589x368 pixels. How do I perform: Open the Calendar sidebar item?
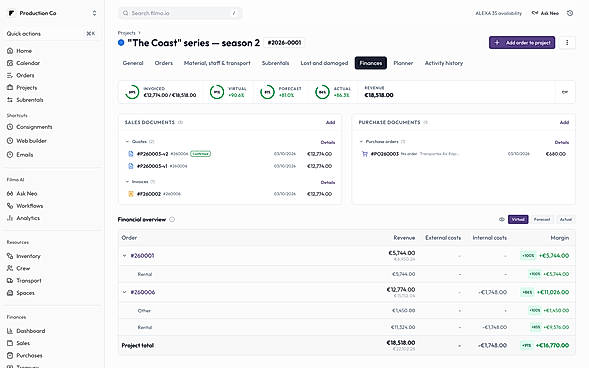tap(28, 63)
